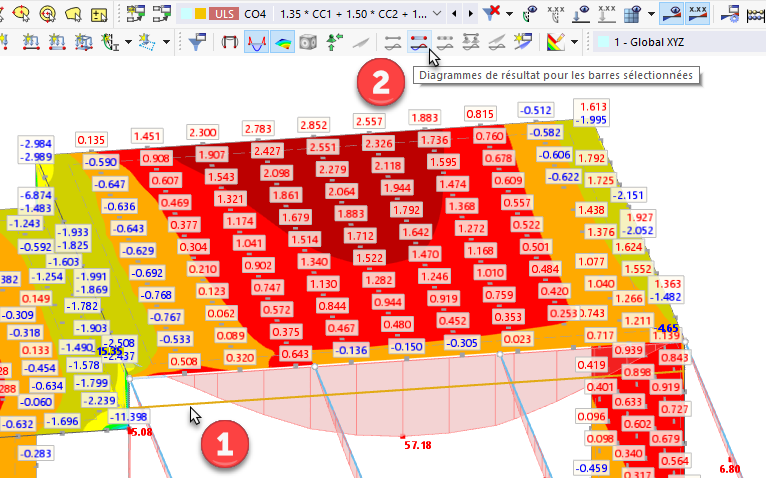Toggle support reactions green arrows display
The width and height of the screenshot is (766, 478).
[x=334, y=42]
